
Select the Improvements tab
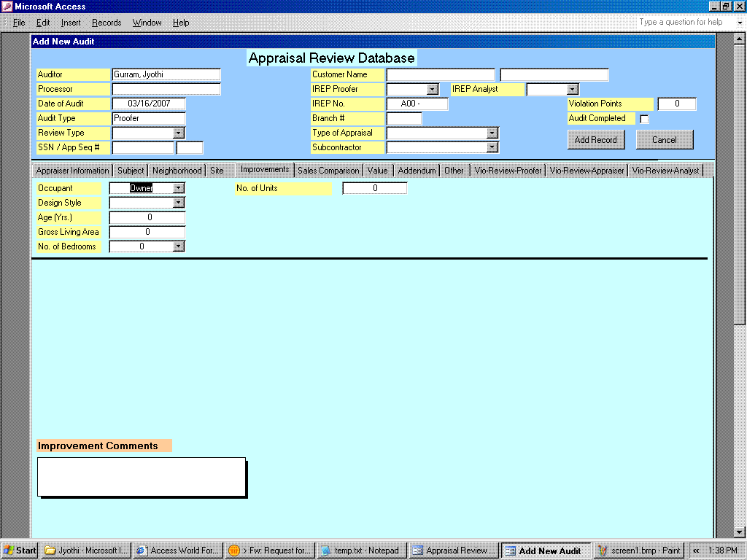point(265,169)
